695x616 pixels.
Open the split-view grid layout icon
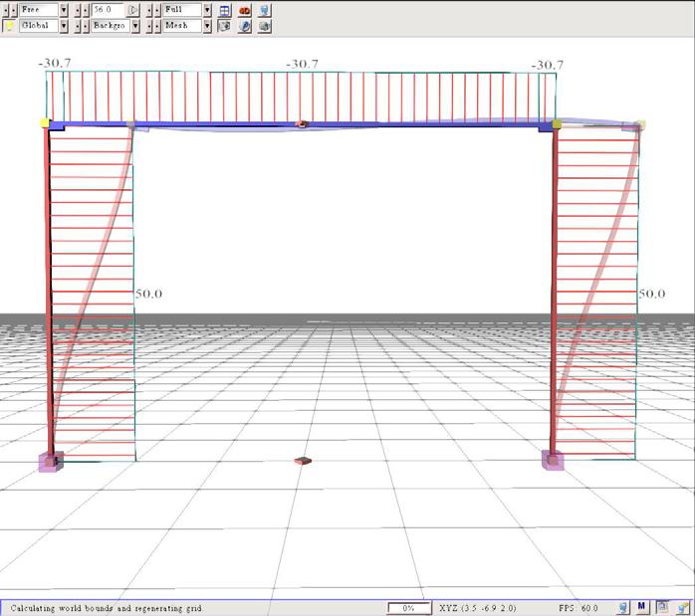point(225,10)
